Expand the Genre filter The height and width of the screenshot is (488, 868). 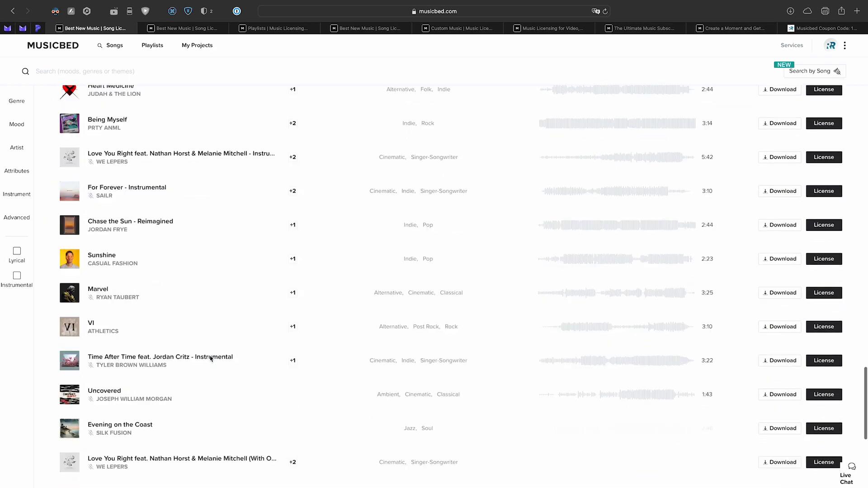coord(17,101)
